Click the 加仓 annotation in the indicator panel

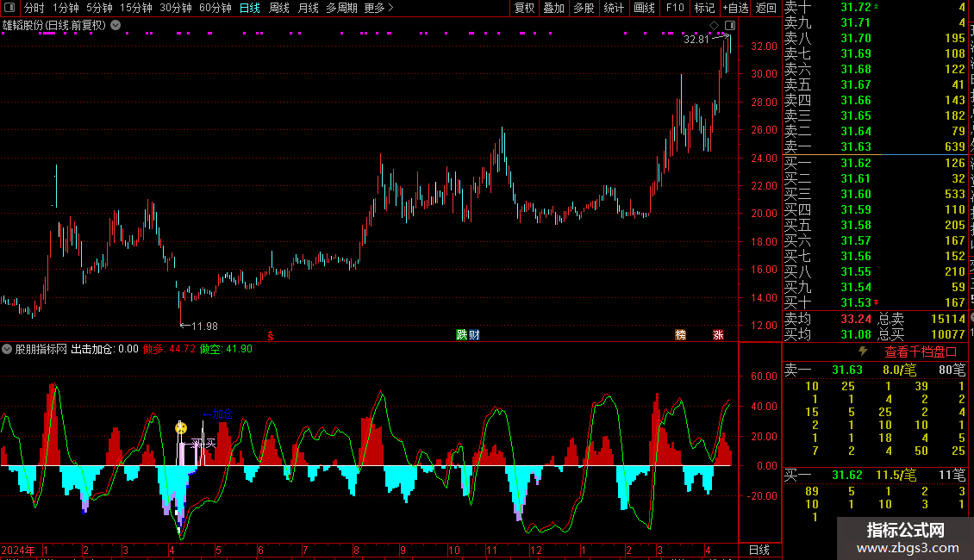[x=219, y=414]
